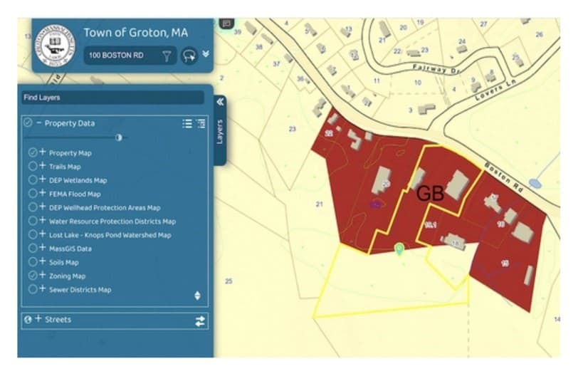Uncheck the Zoning Map layer

click(x=33, y=276)
